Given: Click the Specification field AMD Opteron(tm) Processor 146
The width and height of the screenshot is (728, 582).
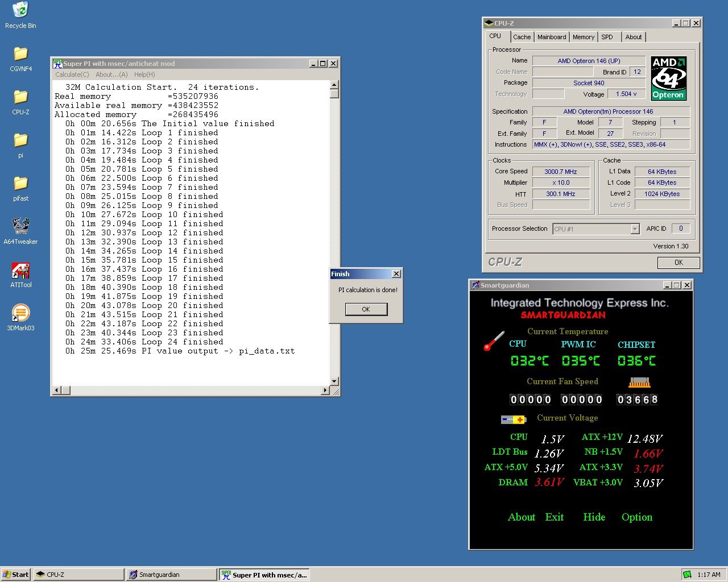Looking at the screenshot, I should (611, 111).
